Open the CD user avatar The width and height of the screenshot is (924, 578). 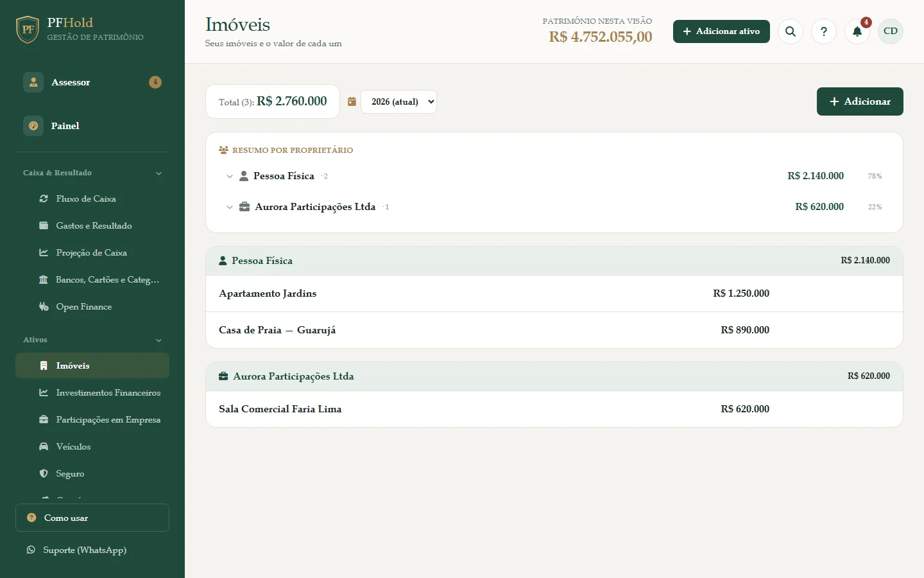tap(891, 31)
